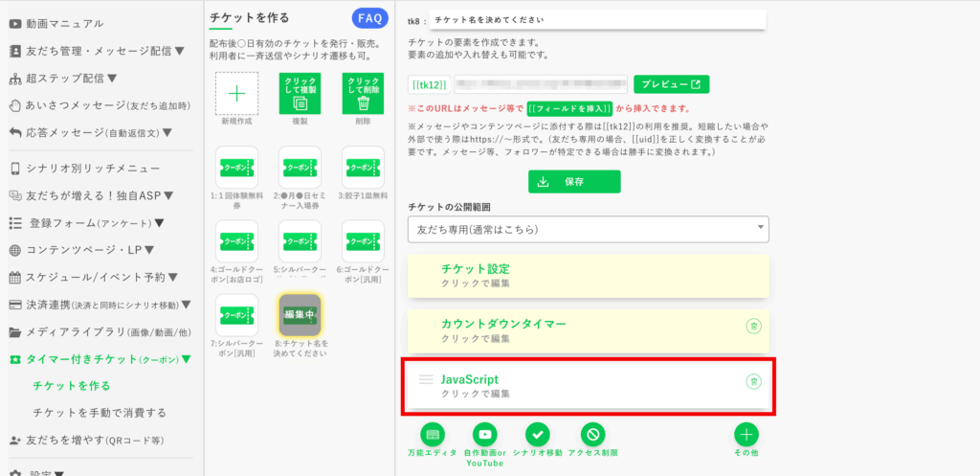
Task: Expand 登録フォーム (アンケート) menu
Action: [87, 223]
